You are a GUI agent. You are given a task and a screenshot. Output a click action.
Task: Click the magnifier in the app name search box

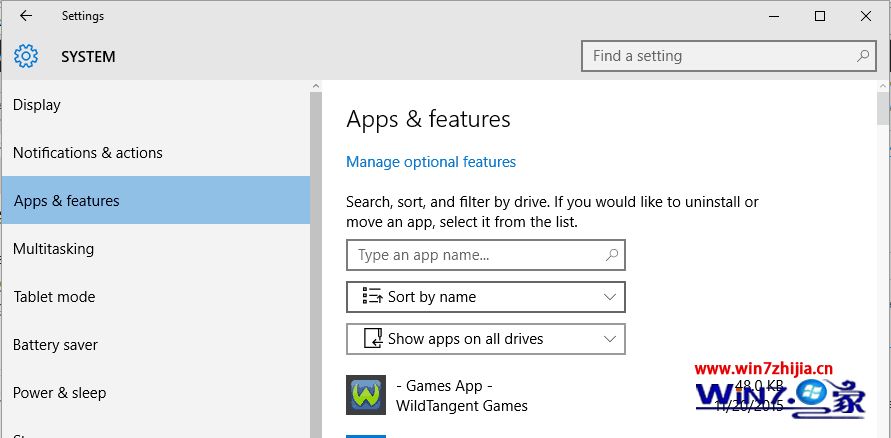point(611,255)
